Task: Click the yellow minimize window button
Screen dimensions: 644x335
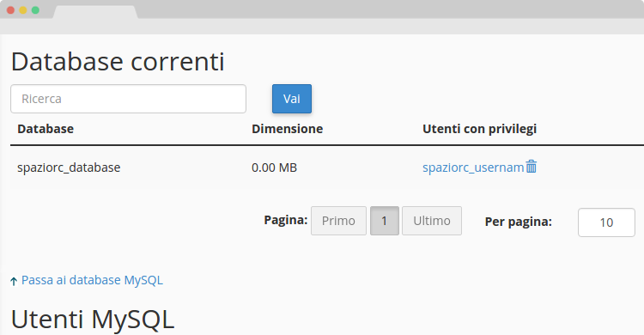Action: point(23,10)
